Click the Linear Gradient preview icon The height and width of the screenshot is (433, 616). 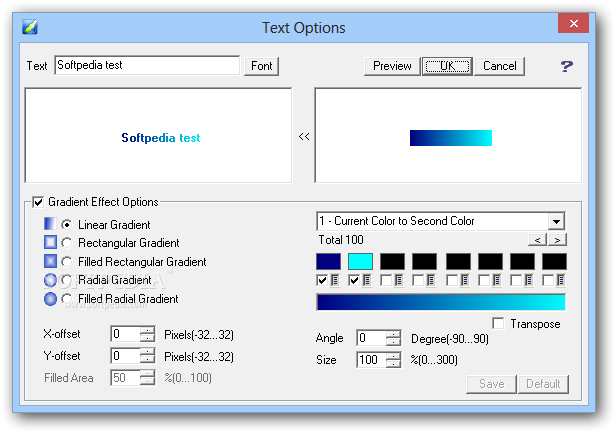point(50,224)
